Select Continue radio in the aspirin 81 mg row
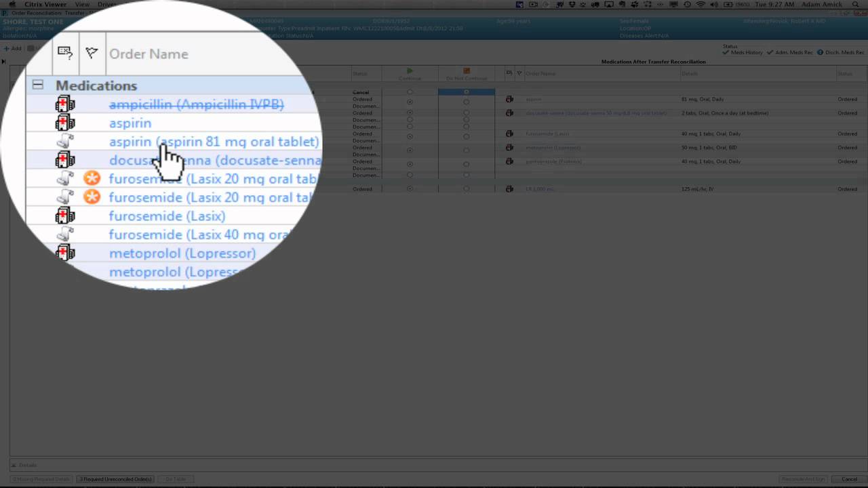 (x=410, y=102)
